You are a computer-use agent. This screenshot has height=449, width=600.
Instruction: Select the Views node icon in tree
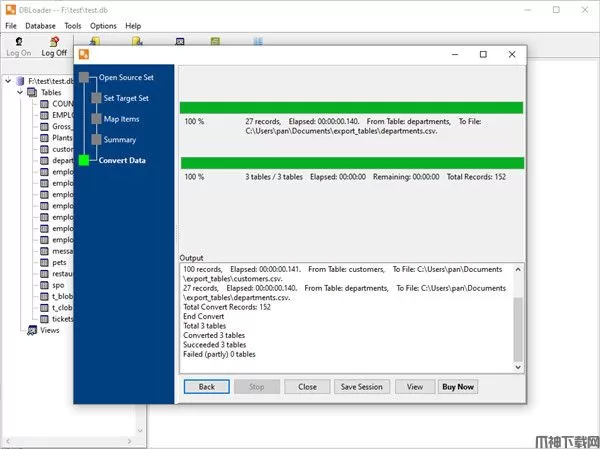32,330
